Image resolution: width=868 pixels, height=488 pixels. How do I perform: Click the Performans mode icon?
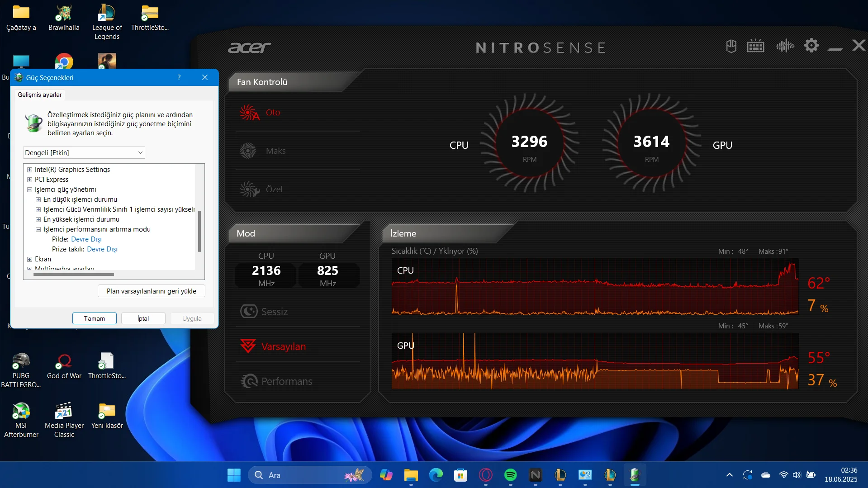click(x=249, y=381)
